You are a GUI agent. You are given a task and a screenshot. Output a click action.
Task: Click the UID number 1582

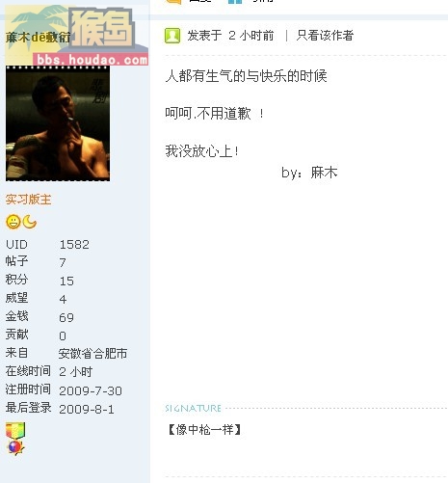click(x=74, y=245)
